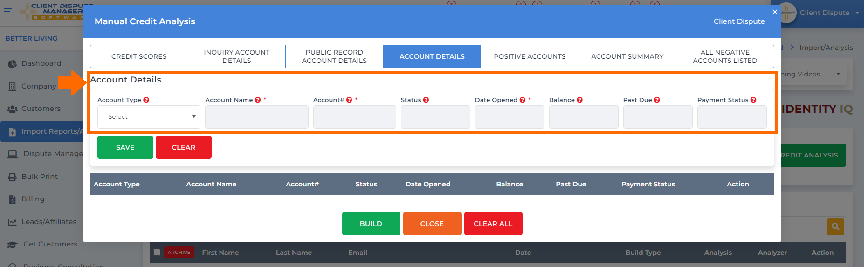Image resolution: width=868 pixels, height=267 pixels.
Task: Open help icon beside Account# label
Action: tap(349, 100)
